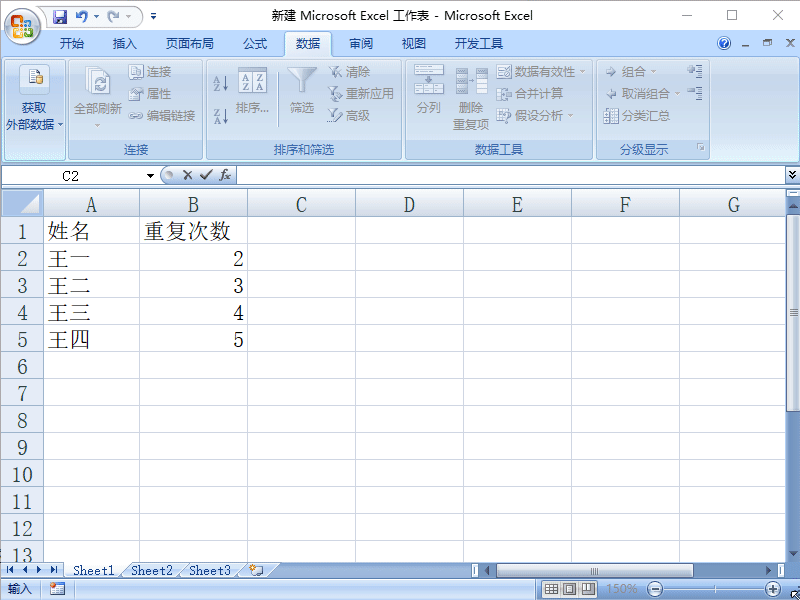Image resolution: width=800 pixels, height=600 pixels.
Task: Confirm entry with the formula bar checkmark
Action: tap(205, 175)
